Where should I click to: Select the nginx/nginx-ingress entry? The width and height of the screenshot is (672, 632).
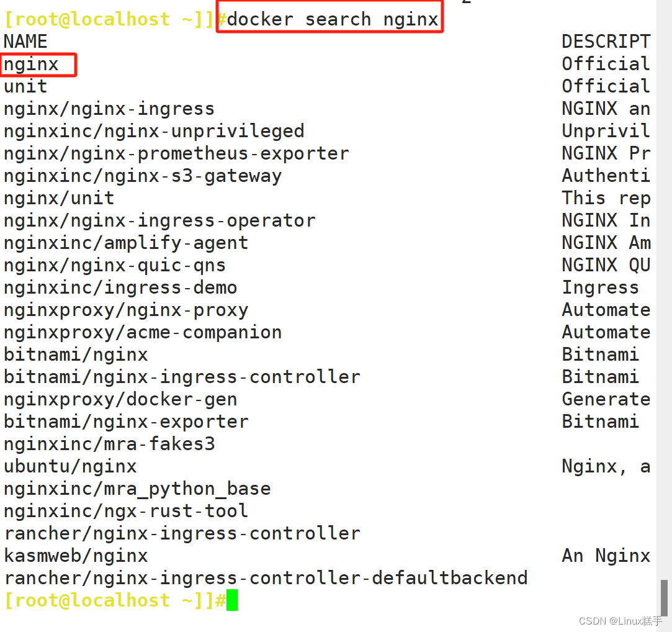pyautogui.click(x=109, y=109)
